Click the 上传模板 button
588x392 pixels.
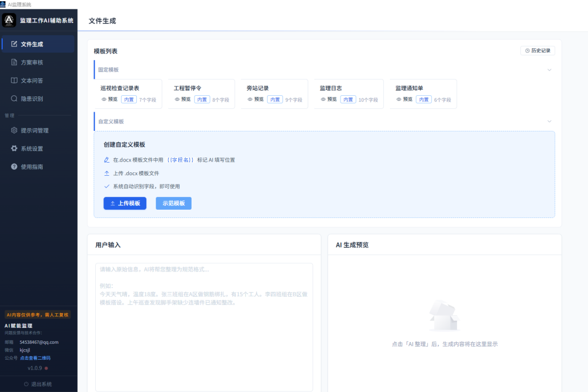125,203
